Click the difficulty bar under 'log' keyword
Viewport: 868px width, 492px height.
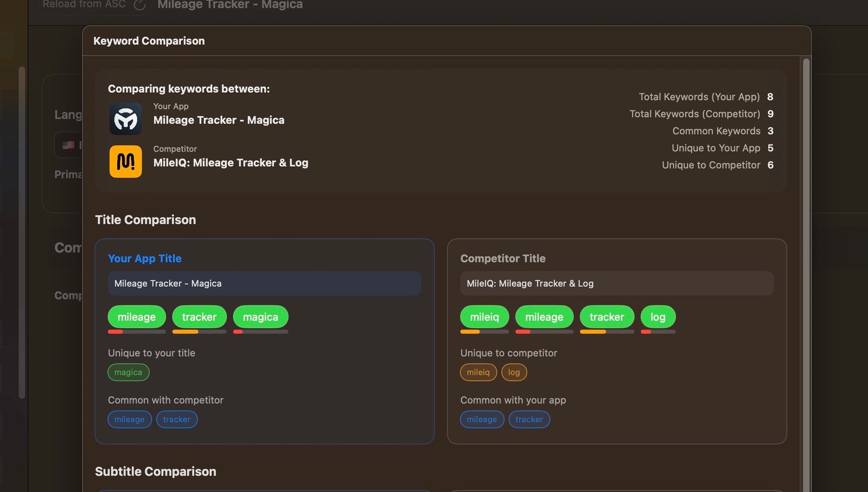coord(658,332)
